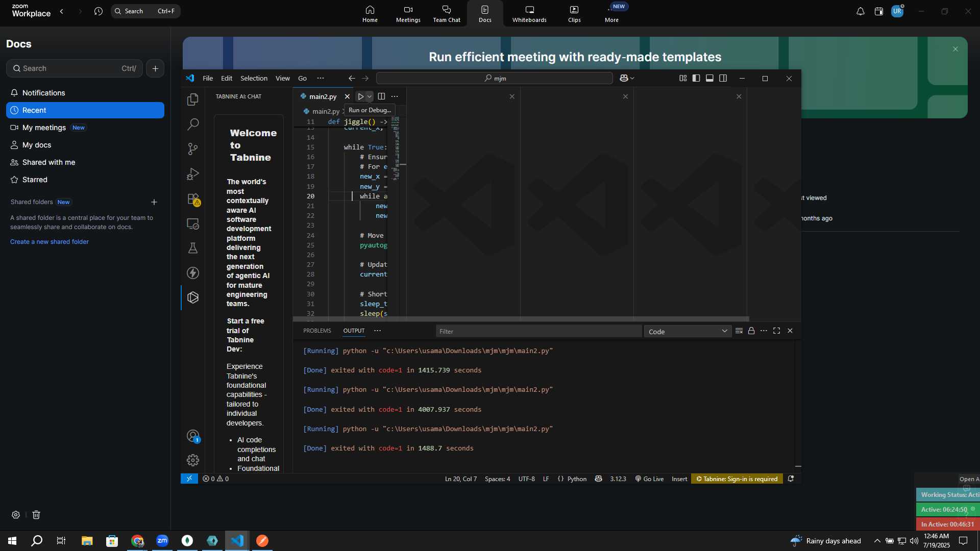The height and width of the screenshot is (551, 980).
Task: Open the editor More Actions ellipsis
Action: pyautogui.click(x=395, y=96)
